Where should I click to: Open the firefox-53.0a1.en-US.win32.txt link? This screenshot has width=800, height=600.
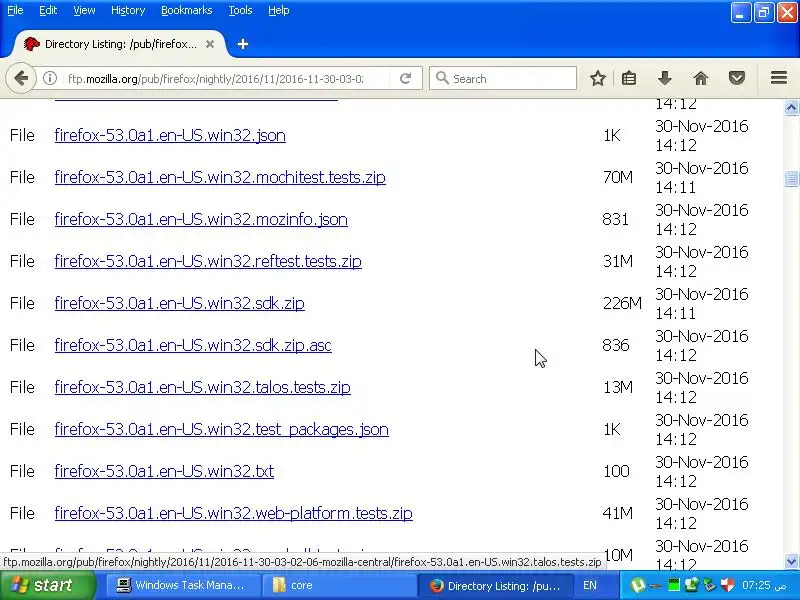click(x=164, y=471)
